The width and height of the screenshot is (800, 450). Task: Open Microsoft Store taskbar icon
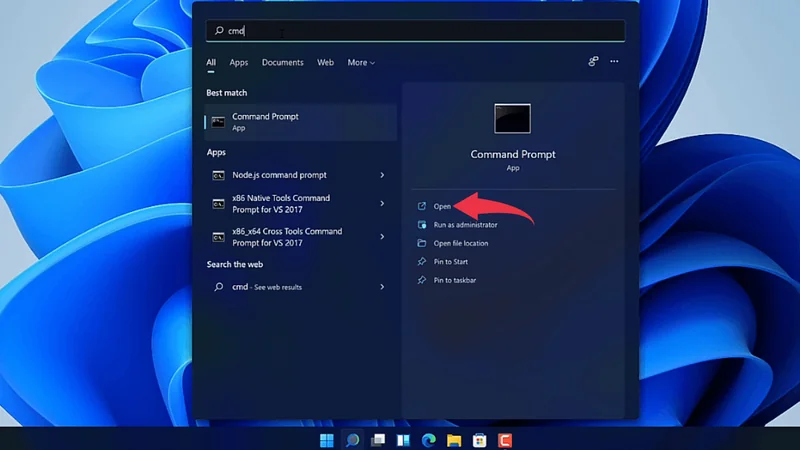click(480, 440)
